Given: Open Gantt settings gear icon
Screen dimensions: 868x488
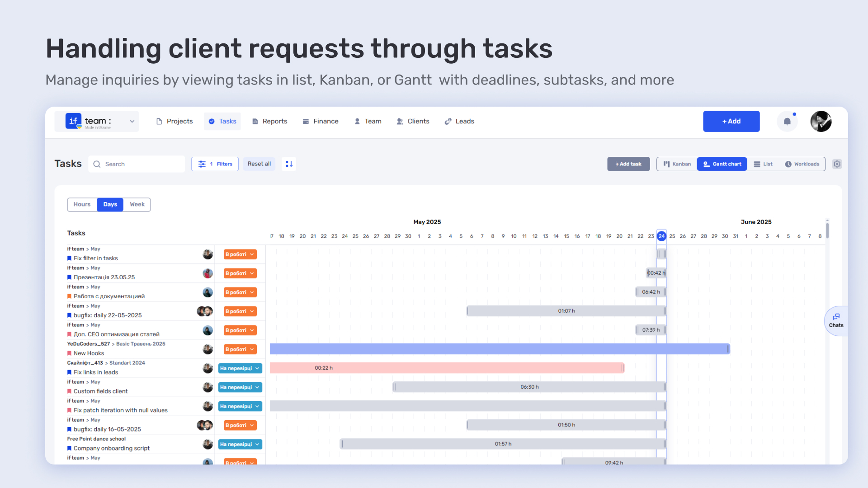Looking at the screenshot, I should point(837,164).
